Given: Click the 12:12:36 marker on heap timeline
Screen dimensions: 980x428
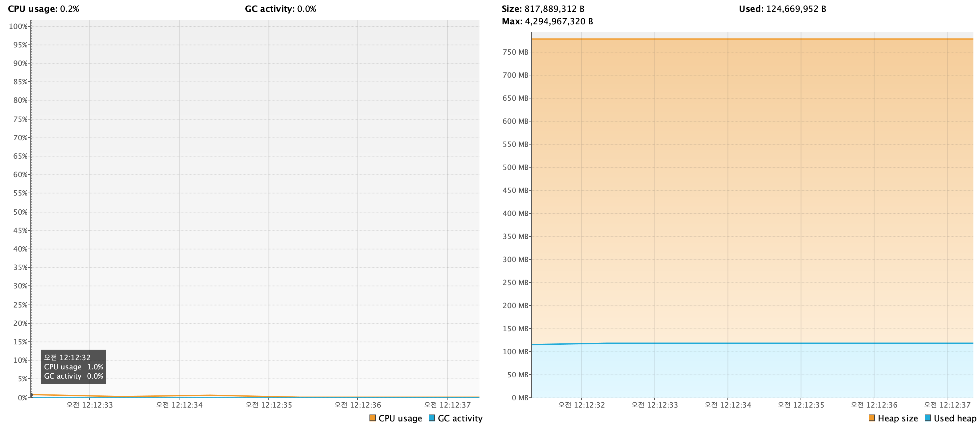Looking at the screenshot, I should pos(874,405).
